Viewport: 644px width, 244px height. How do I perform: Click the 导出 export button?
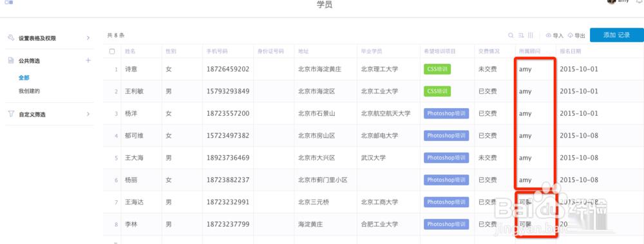(576, 36)
